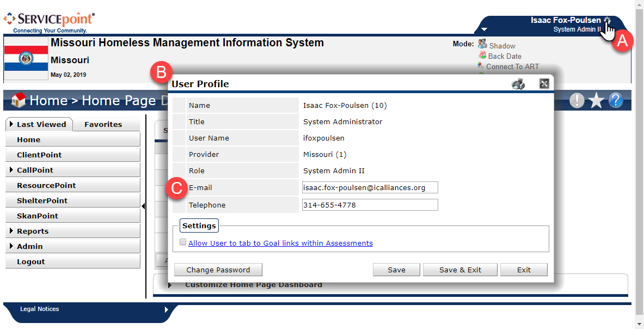Click the Exit button
Image resolution: width=644 pixels, height=329 pixels.
(524, 270)
